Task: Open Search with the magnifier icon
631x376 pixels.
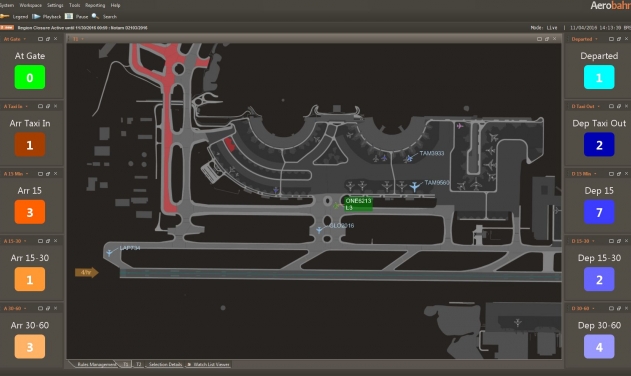Action: pos(95,17)
